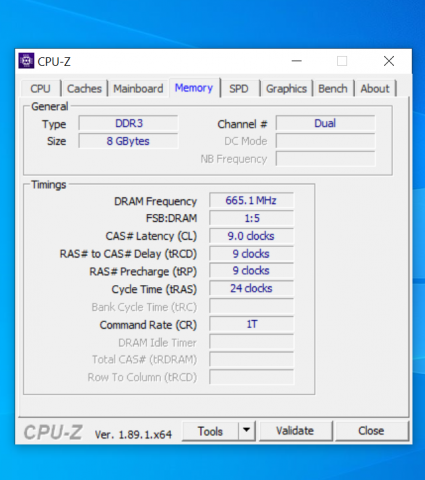Switch to the Bench tab
Viewport: 425px width, 480px height.
point(333,89)
